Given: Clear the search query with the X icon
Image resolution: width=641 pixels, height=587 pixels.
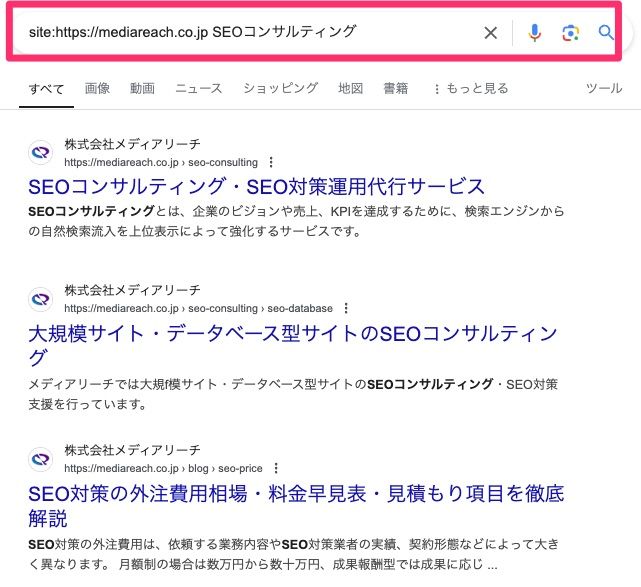Looking at the screenshot, I should coord(491,33).
